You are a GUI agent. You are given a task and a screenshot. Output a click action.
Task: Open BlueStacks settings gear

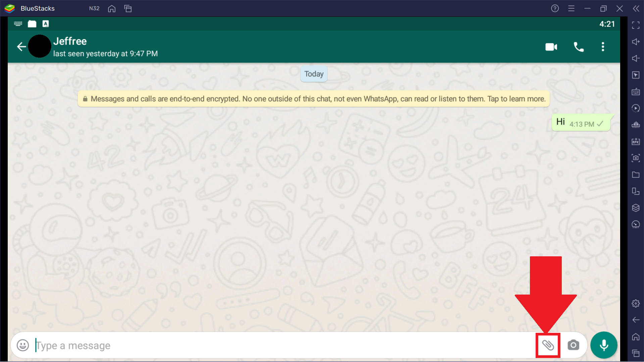636,303
